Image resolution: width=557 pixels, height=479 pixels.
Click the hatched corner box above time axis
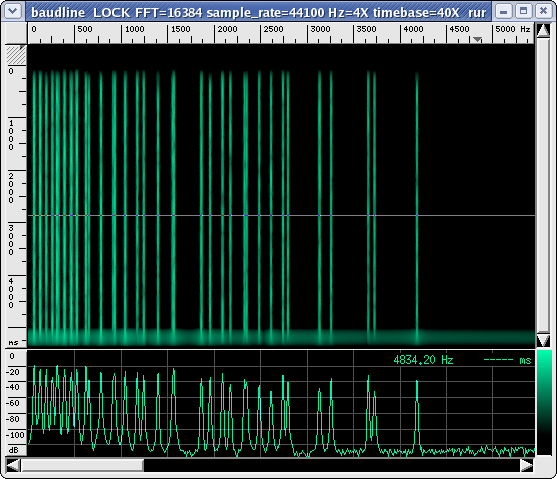coord(16,55)
